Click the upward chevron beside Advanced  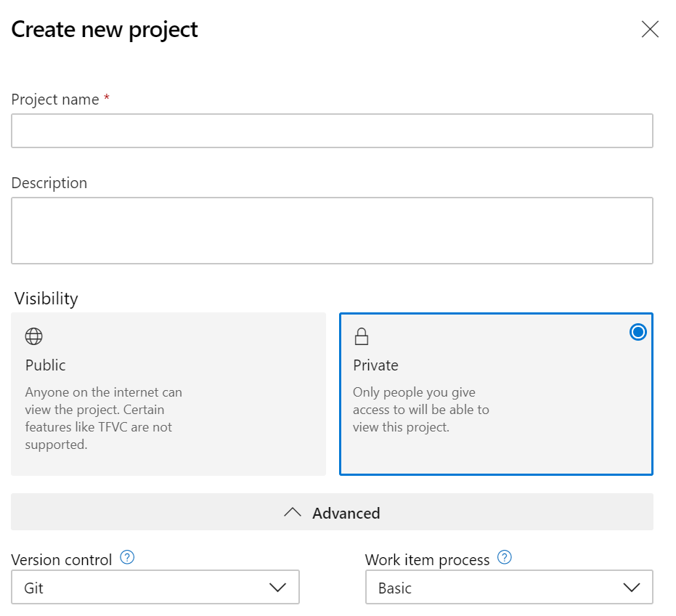[x=293, y=512]
